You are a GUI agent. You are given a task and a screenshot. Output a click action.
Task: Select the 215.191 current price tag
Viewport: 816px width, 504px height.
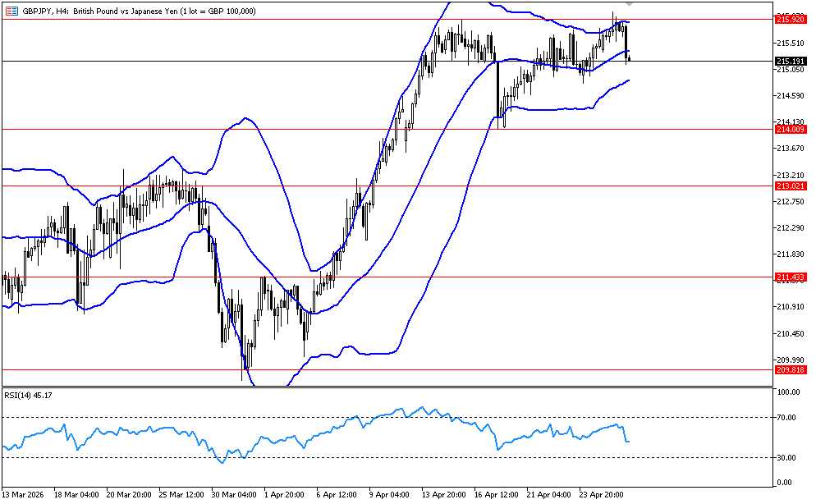(x=789, y=61)
